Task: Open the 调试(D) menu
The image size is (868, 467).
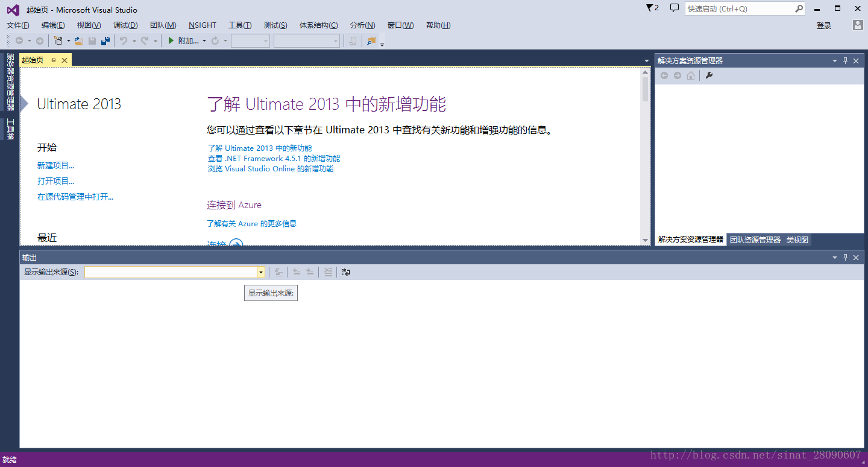Action: pos(125,25)
